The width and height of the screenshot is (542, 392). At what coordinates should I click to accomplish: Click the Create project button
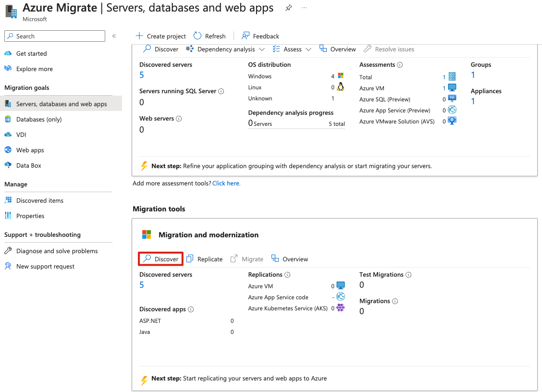pos(161,36)
